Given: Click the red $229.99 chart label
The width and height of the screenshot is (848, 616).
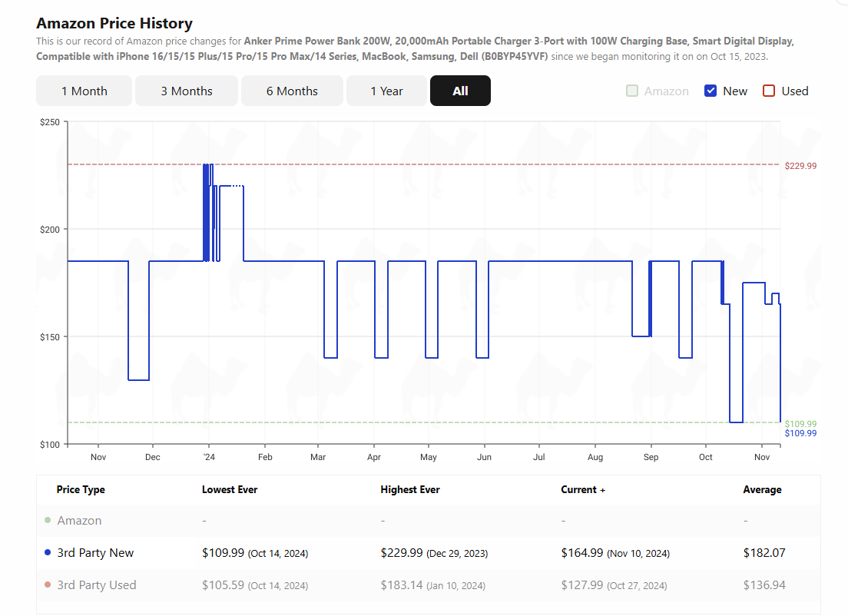Looking at the screenshot, I should tap(800, 166).
